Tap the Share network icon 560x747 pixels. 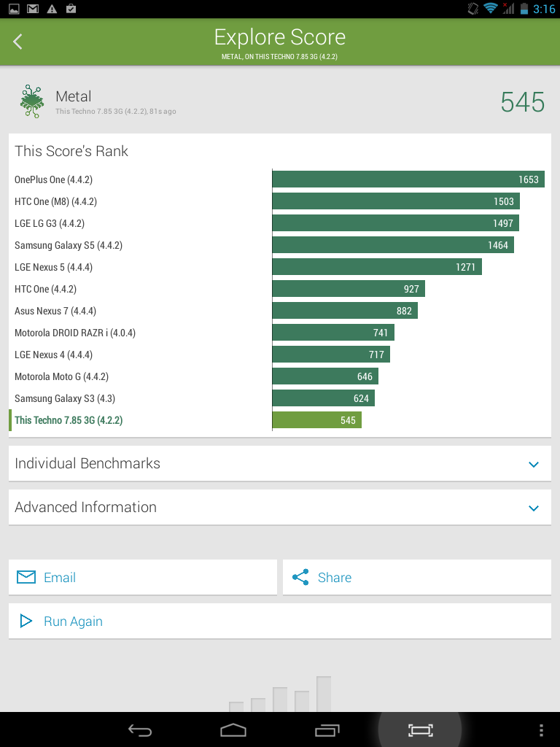(x=300, y=577)
